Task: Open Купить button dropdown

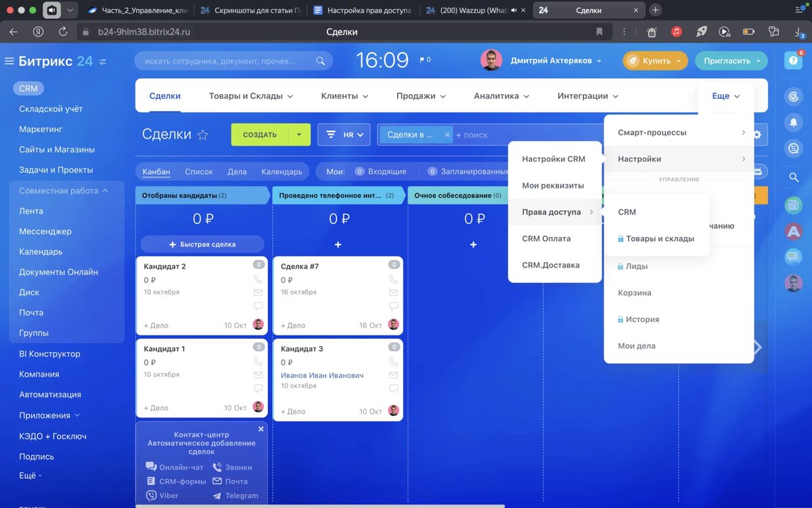Action: click(679, 60)
